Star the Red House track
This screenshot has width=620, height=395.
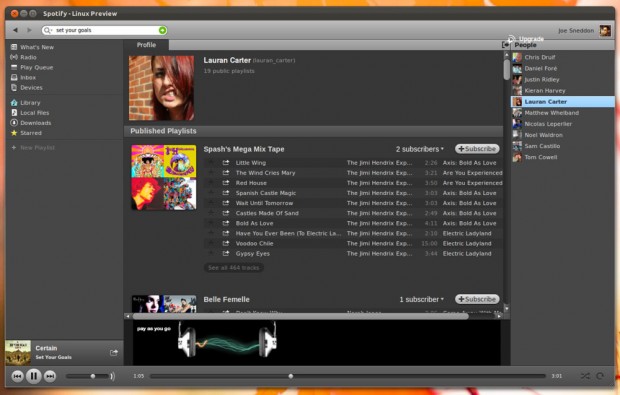pos(211,183)
